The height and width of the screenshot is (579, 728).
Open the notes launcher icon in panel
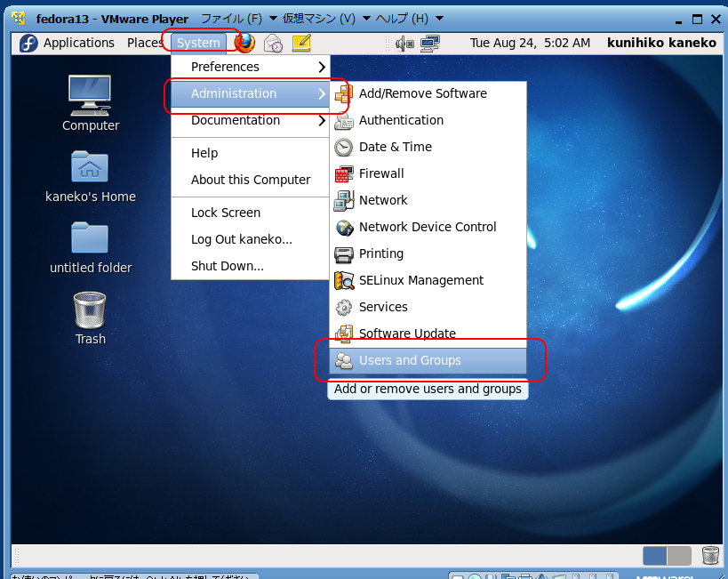pos(301,44)
